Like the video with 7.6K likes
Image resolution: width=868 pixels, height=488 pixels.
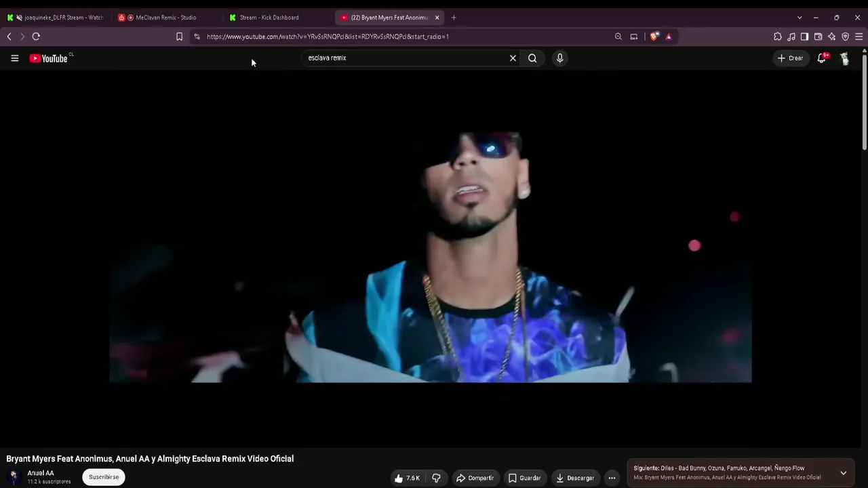(408, 478)
